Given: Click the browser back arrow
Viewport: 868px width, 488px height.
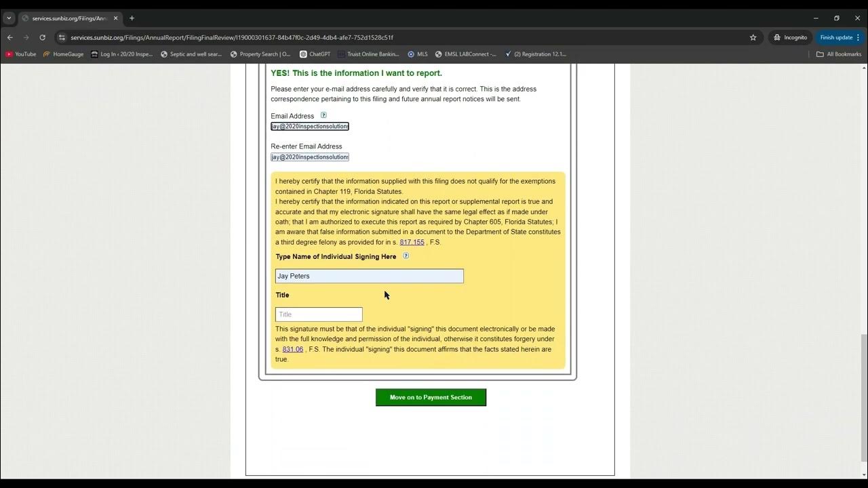Looking at the screenshot, I should pyautogui.click(x=9, y=37).
